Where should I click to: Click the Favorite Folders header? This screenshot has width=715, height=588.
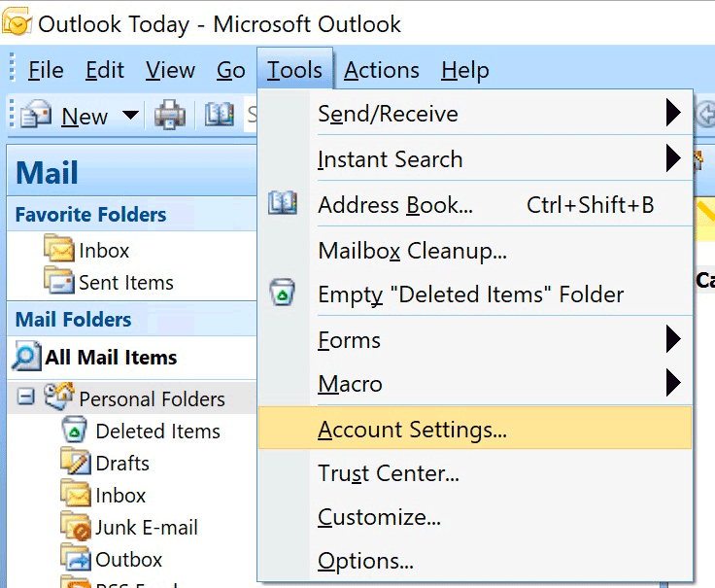click(x=132, y=214)
